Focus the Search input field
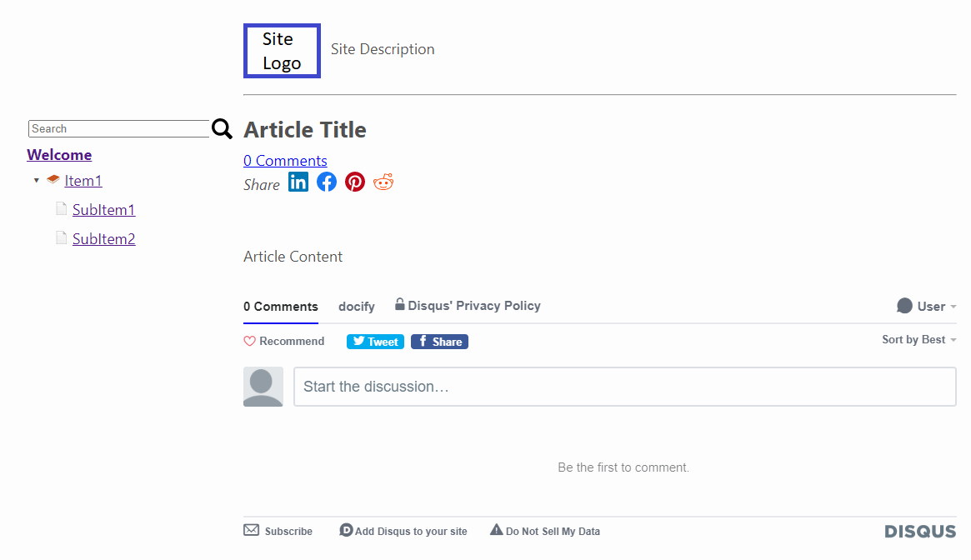The height and width of the screenshot is (560, 971). tap(119, 129)
